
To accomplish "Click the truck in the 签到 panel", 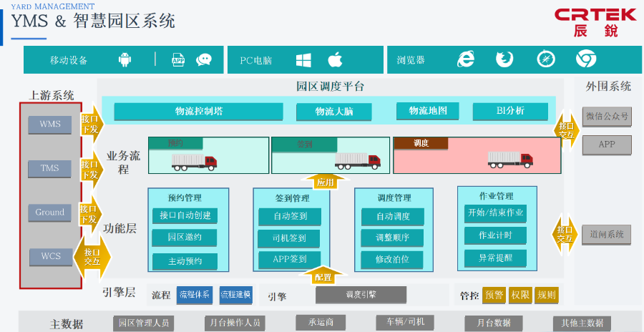I will click(x=357, y=161).
